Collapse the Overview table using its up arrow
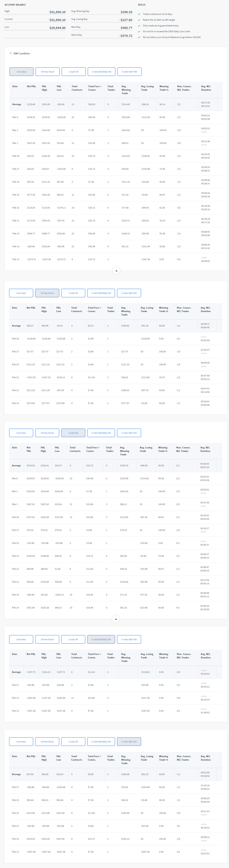Image resolution: width=229 pixels, height=868 pixels. 116,271
